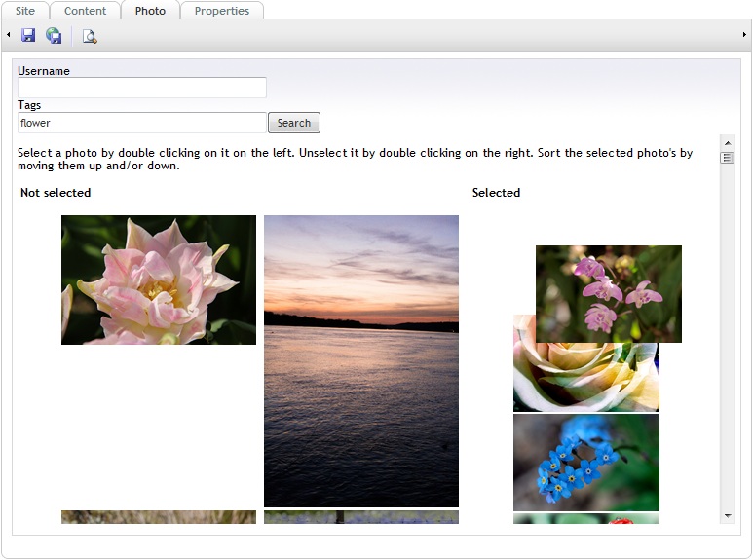The width and height of the screenshot is (753, 560).
Task: Click the Selected heading
Action: point(496,193)
